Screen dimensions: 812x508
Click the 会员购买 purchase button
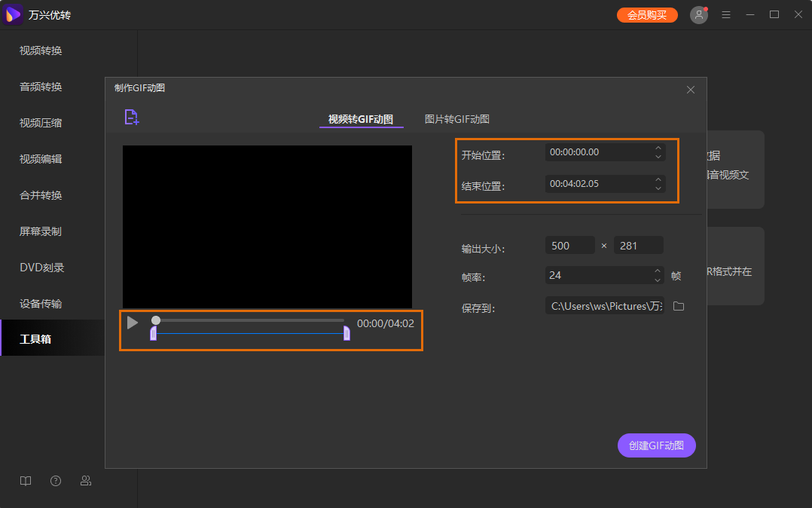click(x=646, y=15)
